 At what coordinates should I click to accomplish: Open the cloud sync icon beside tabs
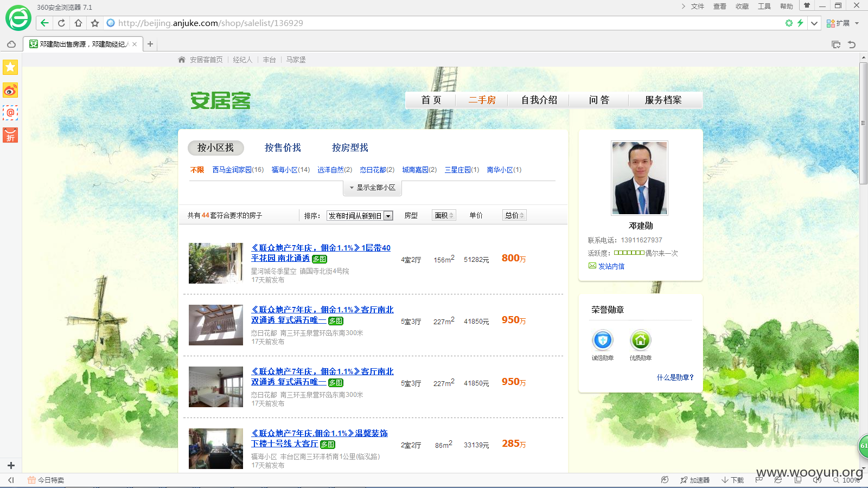tap(11, 44)
